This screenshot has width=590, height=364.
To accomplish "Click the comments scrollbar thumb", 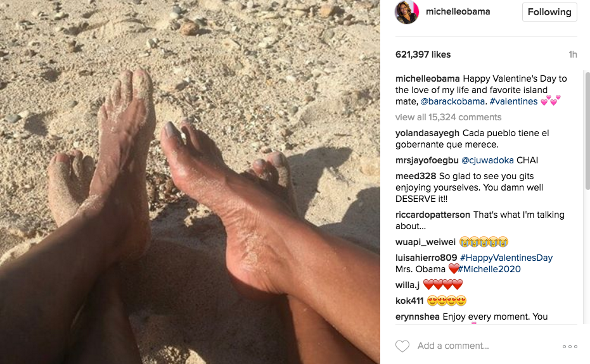I will (587, 130).
